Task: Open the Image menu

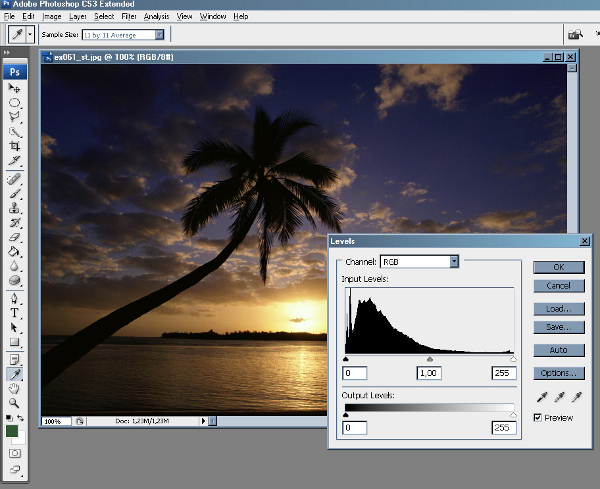Action: coord(52,16)
